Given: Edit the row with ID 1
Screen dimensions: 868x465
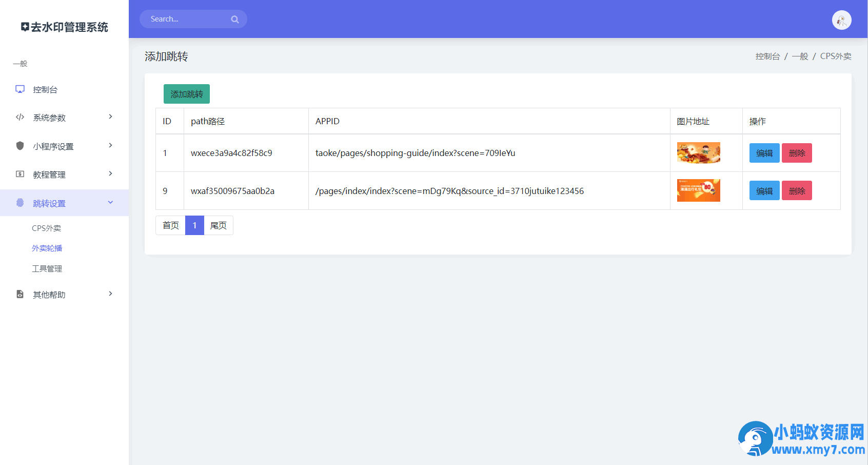Looking at the screenshot, I should (x=764, y=153).
